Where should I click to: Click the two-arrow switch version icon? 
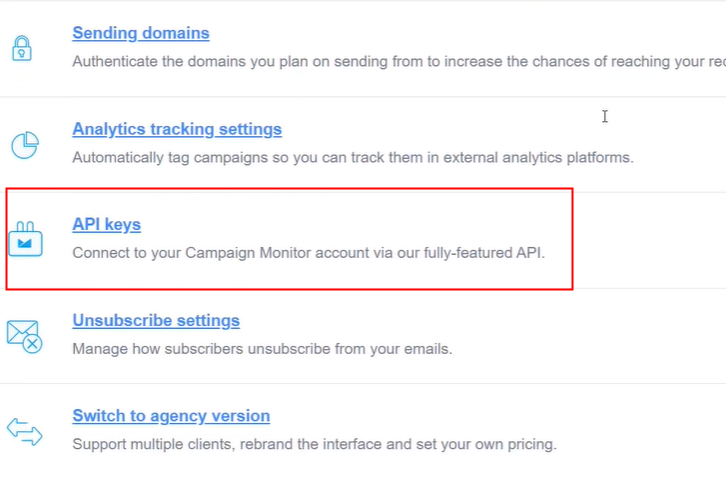(x=25, y=432)
